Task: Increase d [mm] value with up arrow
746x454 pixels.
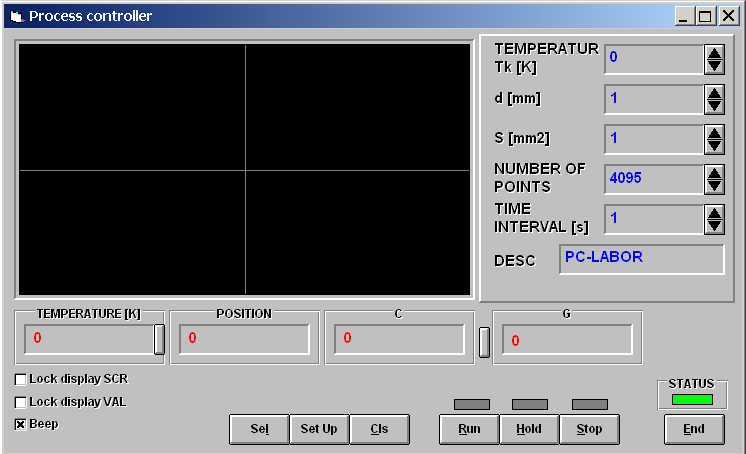Action: 714,92
